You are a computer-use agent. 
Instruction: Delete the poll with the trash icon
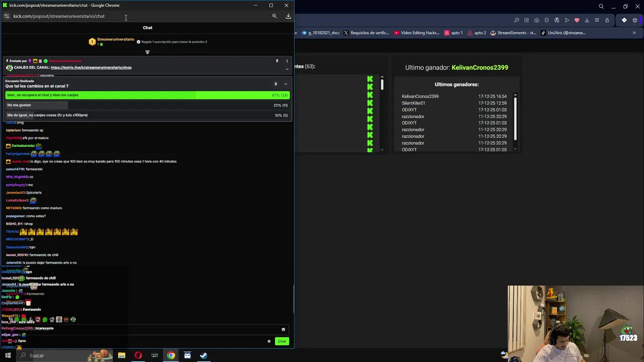point(276,84)
